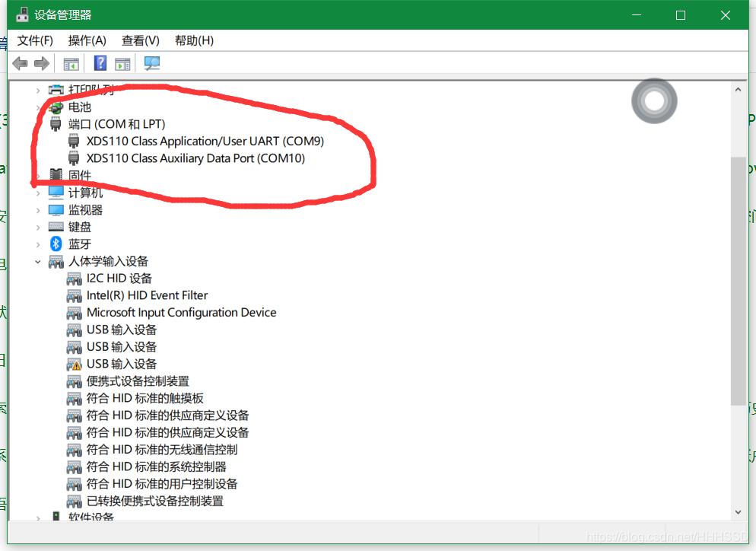
Task: Click the Forward arrow toolbar icon
Action: click(x=42, y=63)
